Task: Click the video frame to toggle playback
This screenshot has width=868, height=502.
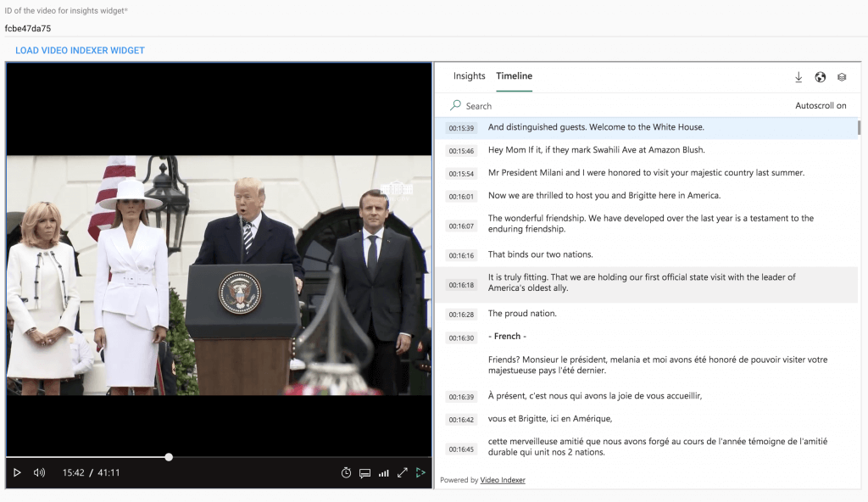Action: [220, 275]
